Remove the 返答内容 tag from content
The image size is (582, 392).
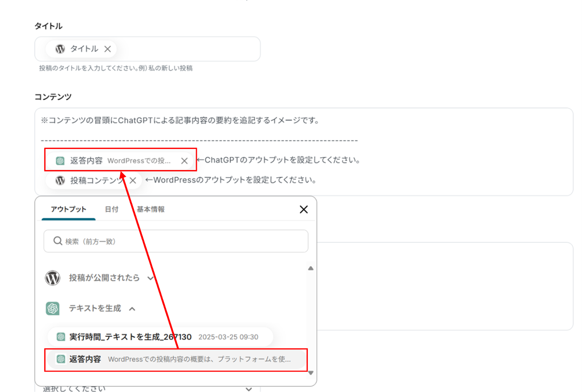184,161
